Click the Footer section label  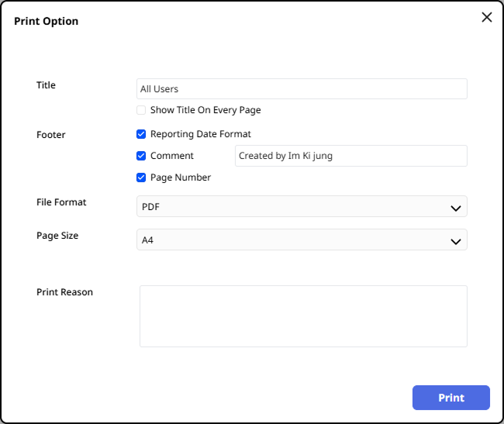(51, 135)
